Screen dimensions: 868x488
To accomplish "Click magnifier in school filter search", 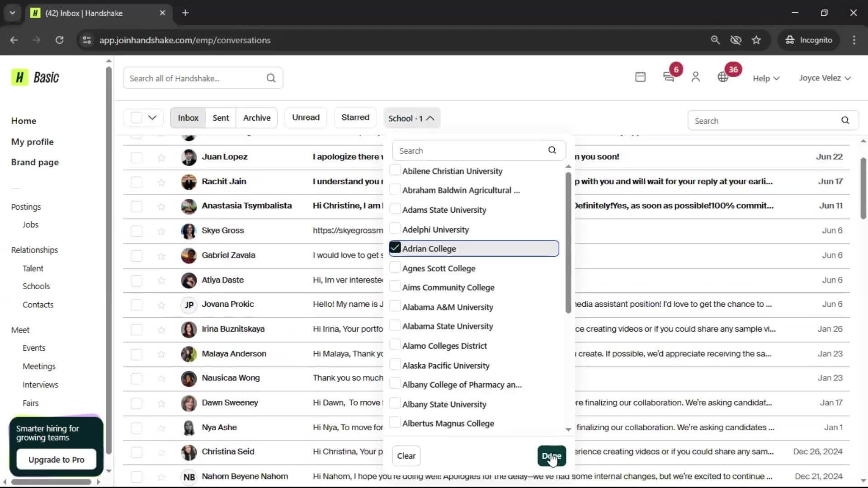I will click(552, 150).
